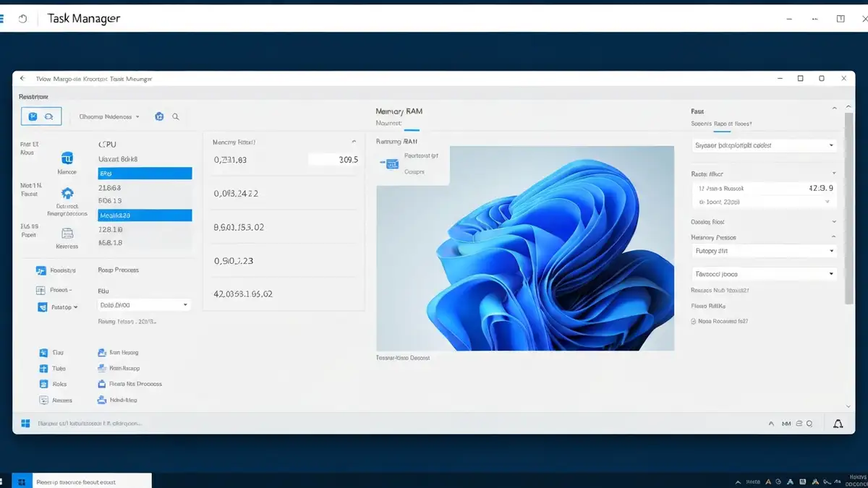This screenshot has height=488, width=868.
Task: Open search with the magnifier icon in the toolbar
Action: tap(175, 116)
